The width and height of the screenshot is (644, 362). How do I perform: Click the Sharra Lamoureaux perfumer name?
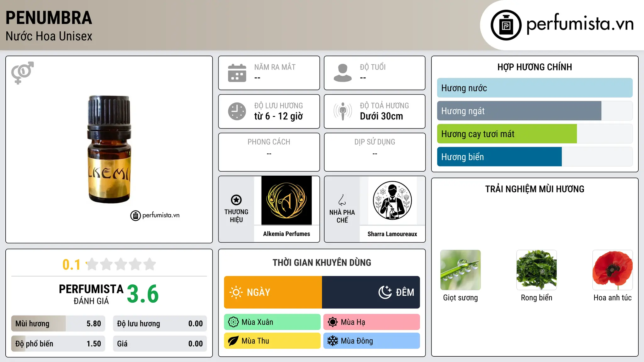coord(392,234)
